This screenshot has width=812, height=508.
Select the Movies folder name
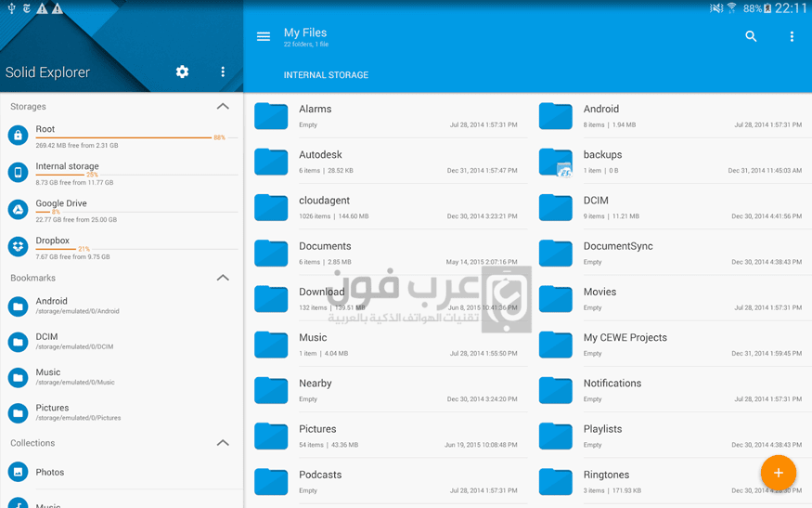tap(599, 292)
